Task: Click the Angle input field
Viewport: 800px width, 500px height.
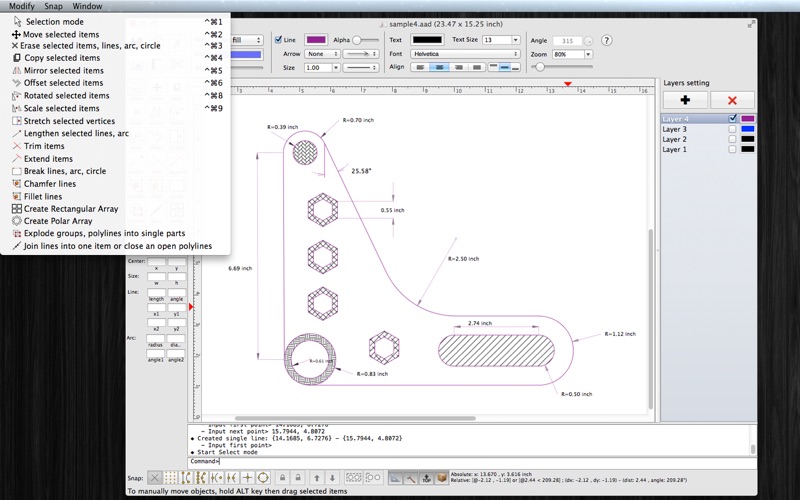Action: 568,40
